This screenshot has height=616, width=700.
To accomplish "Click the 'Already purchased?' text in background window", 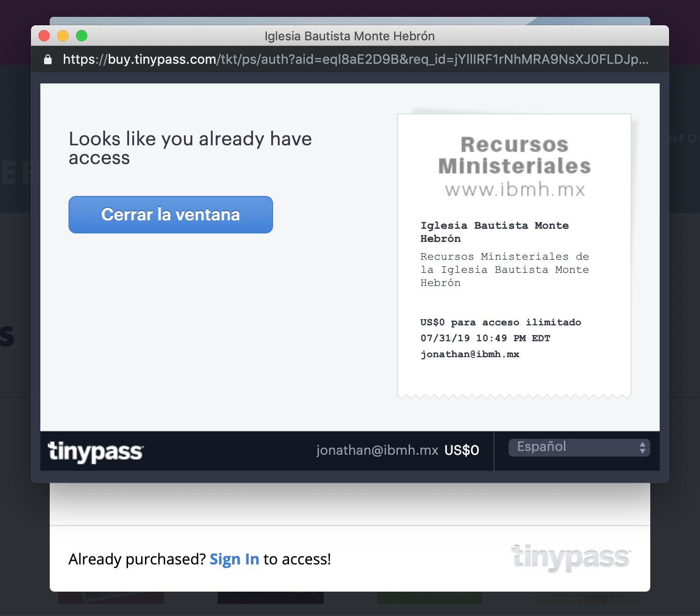I will pyautogui.click(x=137, y=559).
